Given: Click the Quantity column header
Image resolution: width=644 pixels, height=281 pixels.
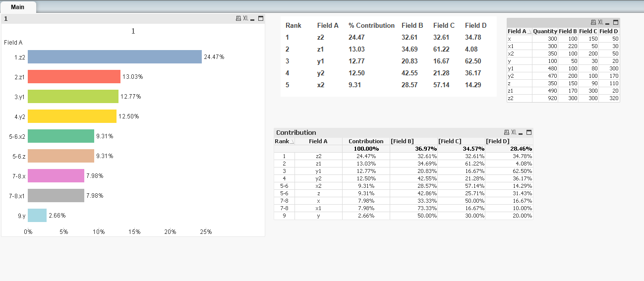Looking at the screenshot, I should tap(545, 31).
